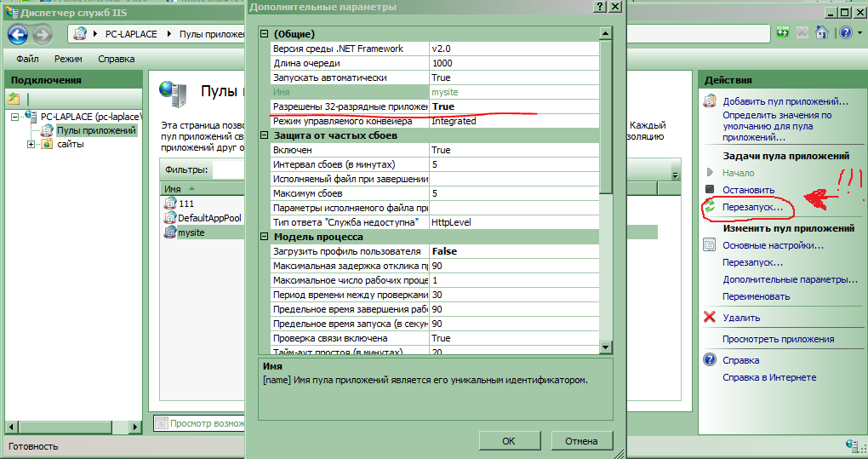Click the blue Help question icon in toolbar

[846, 32]
